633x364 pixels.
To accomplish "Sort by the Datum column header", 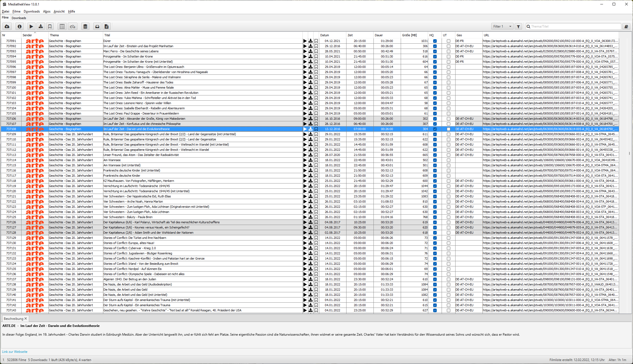I will (333, 35).
